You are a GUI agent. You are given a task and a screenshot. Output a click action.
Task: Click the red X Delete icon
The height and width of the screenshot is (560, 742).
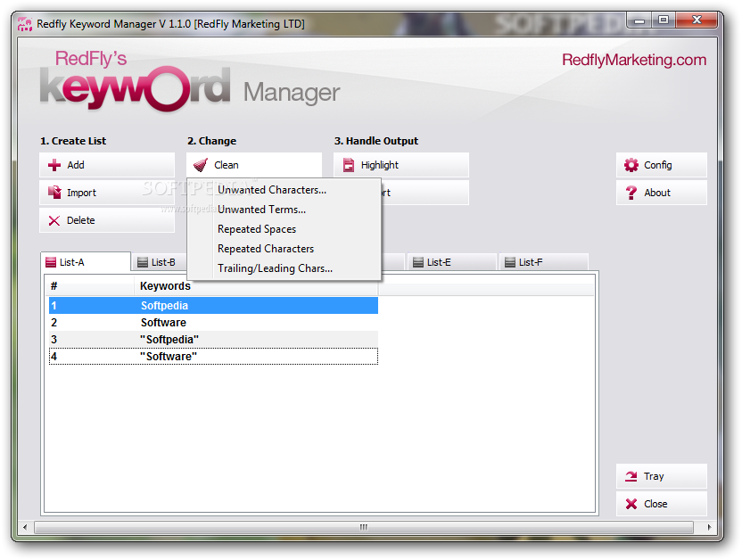(x=54, y=221)
